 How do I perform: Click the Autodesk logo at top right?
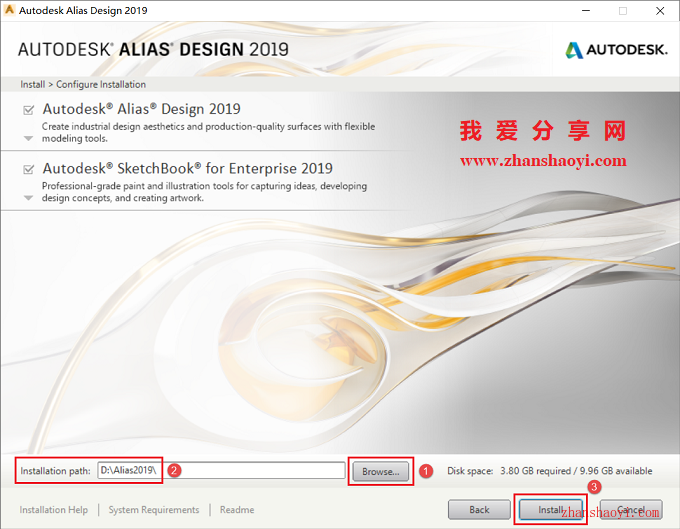pos(616,50)
